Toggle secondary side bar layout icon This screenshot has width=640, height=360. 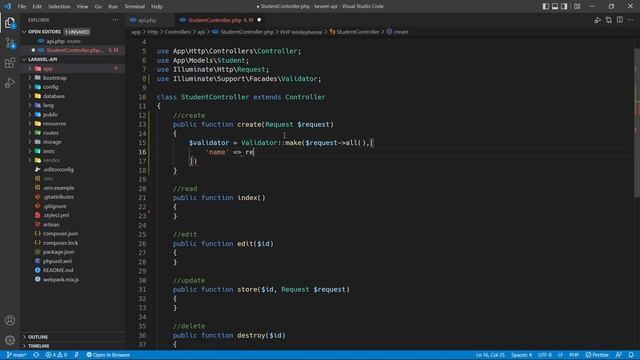pos(564,6)
